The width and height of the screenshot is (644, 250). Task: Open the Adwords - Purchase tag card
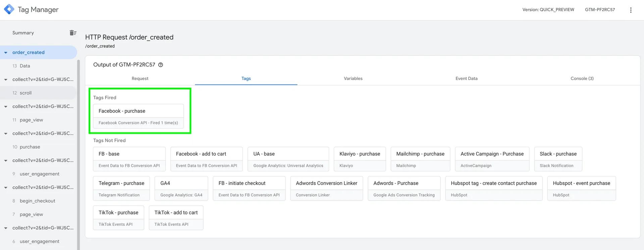click(404, 189)
